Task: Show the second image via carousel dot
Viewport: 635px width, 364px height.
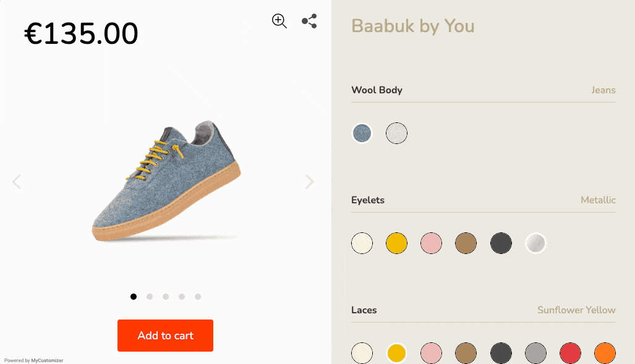Action: pyautogui.click(x=150, y=297)
